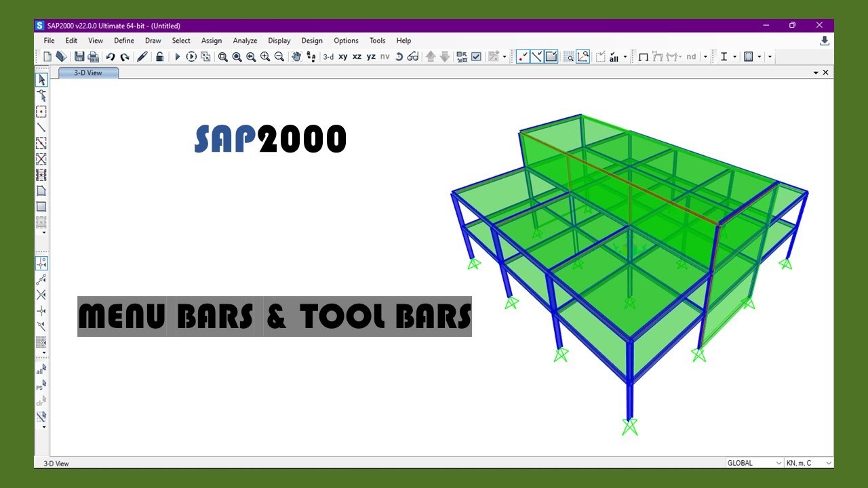Open the Define menu

click(x=124, y=41)
